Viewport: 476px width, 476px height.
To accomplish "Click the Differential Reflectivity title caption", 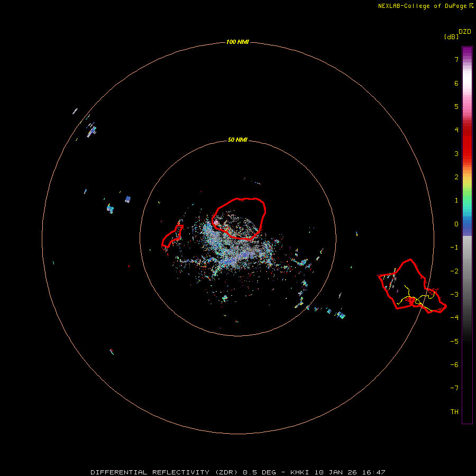I will 237,472.
